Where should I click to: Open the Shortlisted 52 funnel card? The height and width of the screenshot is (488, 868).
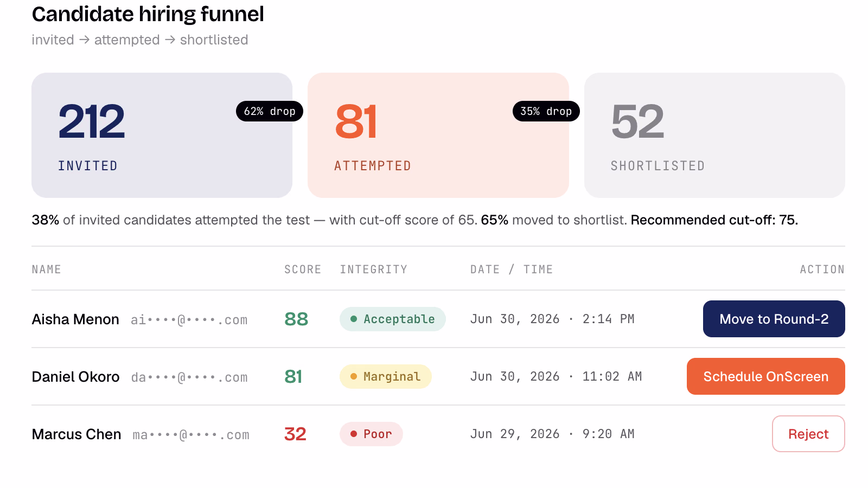click(714, 135)
